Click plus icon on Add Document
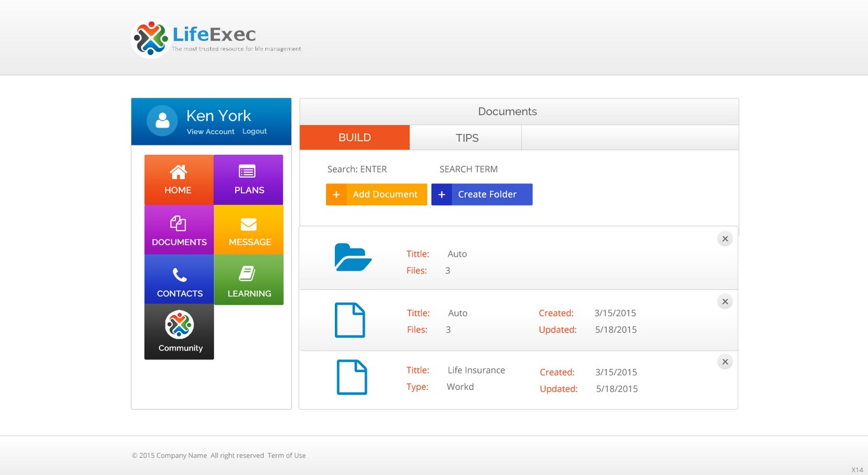 click(336, 194)
